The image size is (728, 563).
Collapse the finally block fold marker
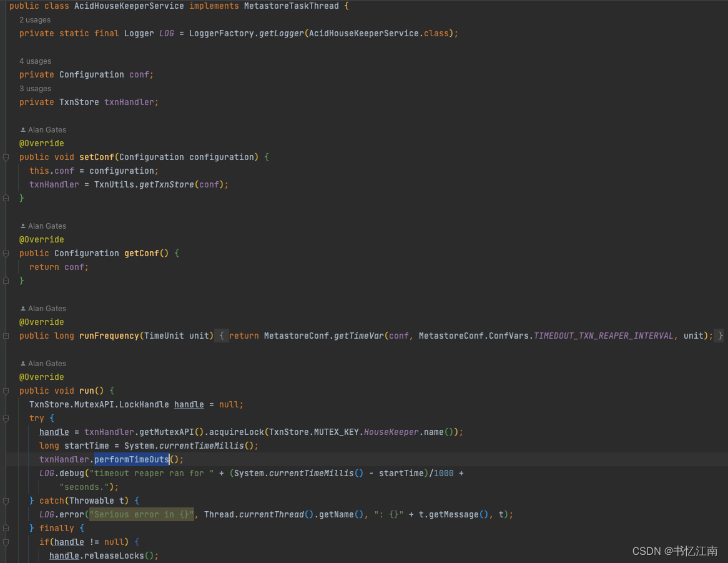6,528
